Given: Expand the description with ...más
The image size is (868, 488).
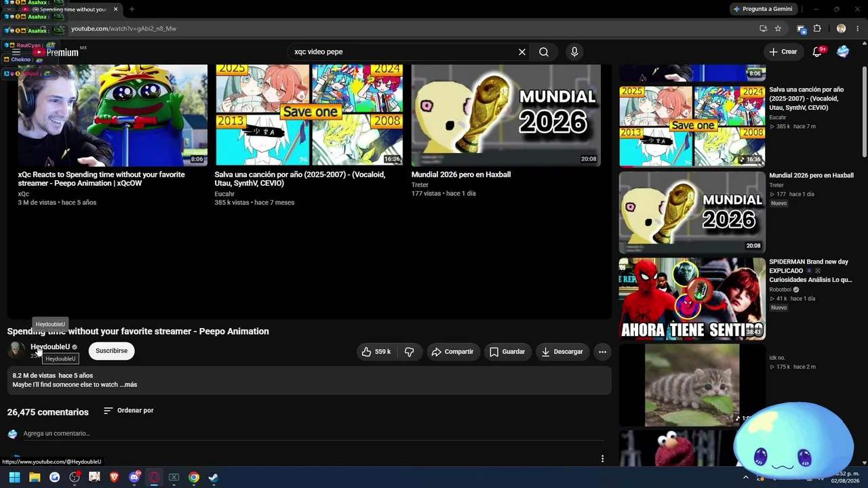Looking at the screenshot, I should coord(129,385).
